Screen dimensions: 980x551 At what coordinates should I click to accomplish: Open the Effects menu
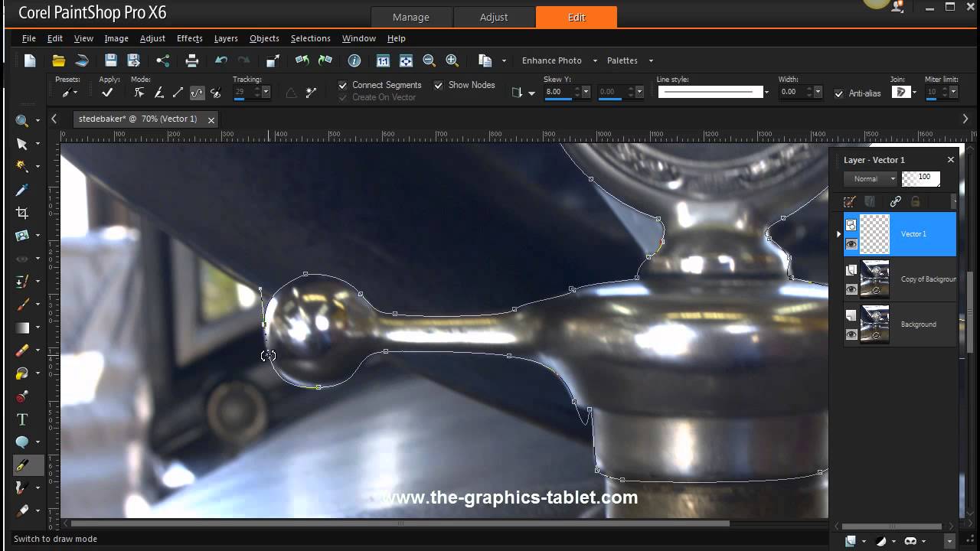(189, 38)
